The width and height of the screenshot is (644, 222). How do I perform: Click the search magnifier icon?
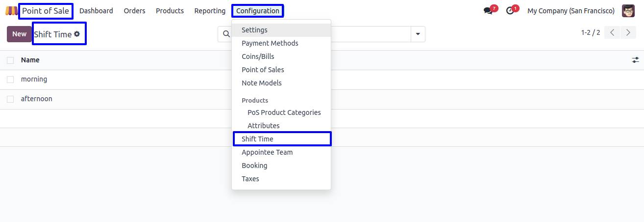click(226, 34)
